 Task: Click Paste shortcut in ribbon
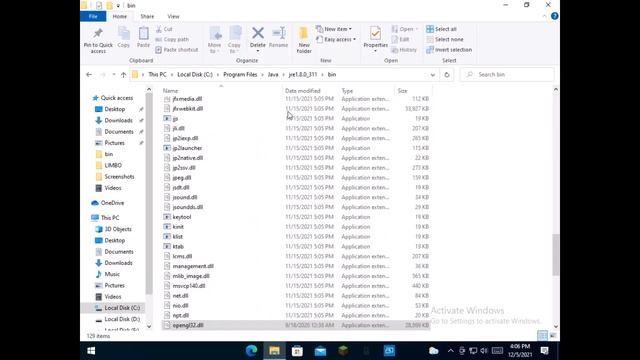click(x=177, y=50)
